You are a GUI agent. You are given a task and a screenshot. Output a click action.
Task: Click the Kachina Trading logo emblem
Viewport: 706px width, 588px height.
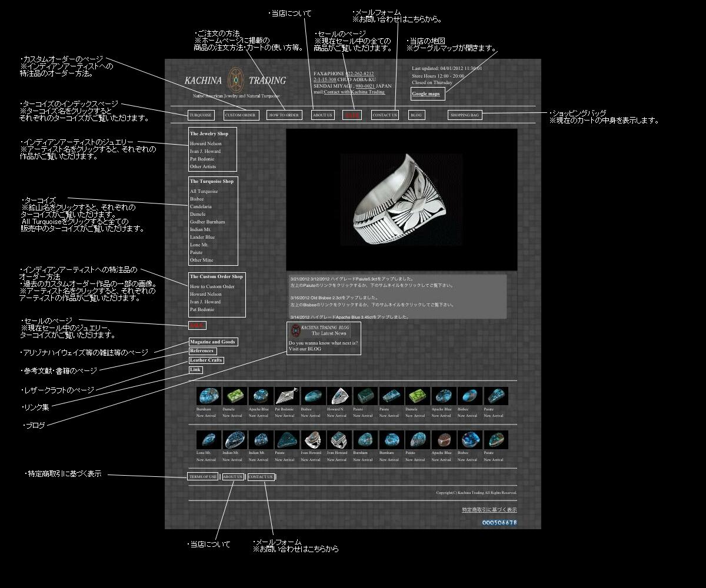[x=236, y=80]
